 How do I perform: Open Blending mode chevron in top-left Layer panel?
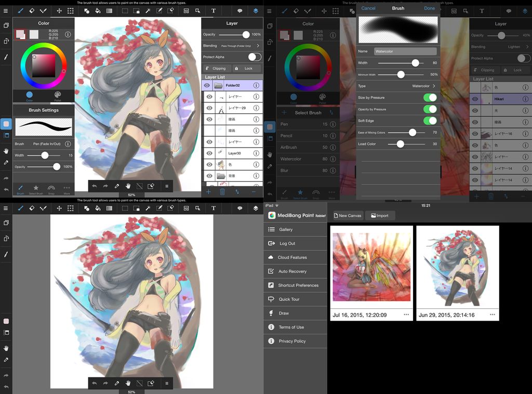coord(258,45)
